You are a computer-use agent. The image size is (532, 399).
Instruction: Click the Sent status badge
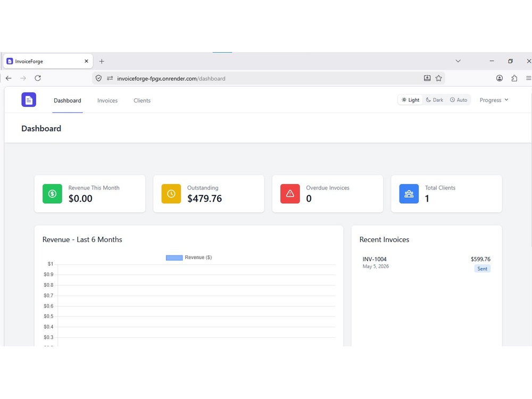pos(482,269)
